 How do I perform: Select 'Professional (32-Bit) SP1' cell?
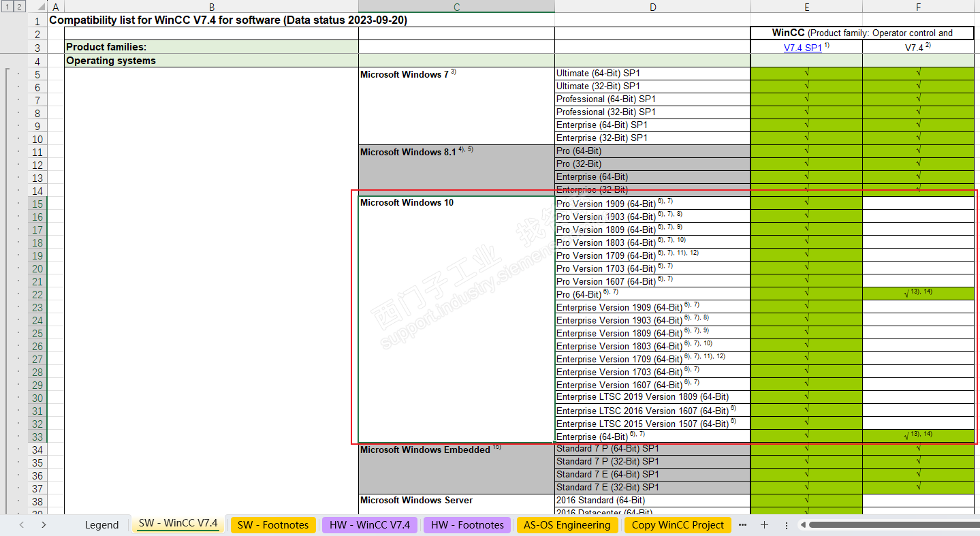[x=652, y=112]
